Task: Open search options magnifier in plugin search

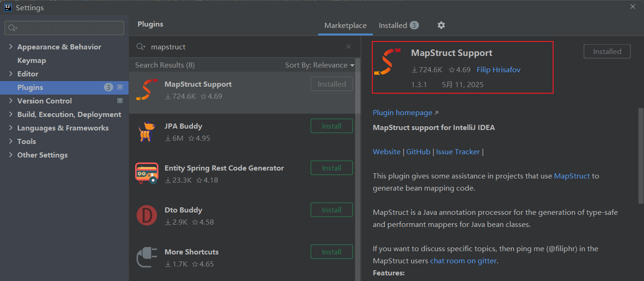Action: pyautogui.click(x=141, y=47)
